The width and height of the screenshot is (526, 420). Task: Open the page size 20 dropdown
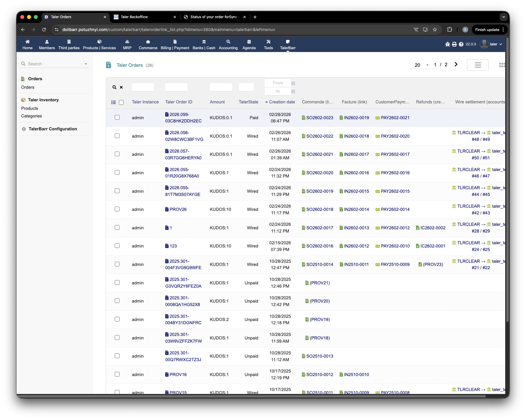(x=420, y=65)
